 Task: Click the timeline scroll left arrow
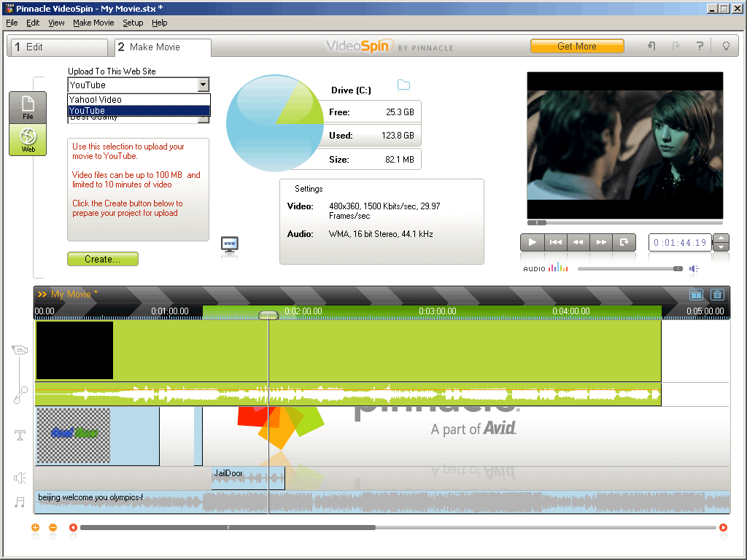coord(73,528)
